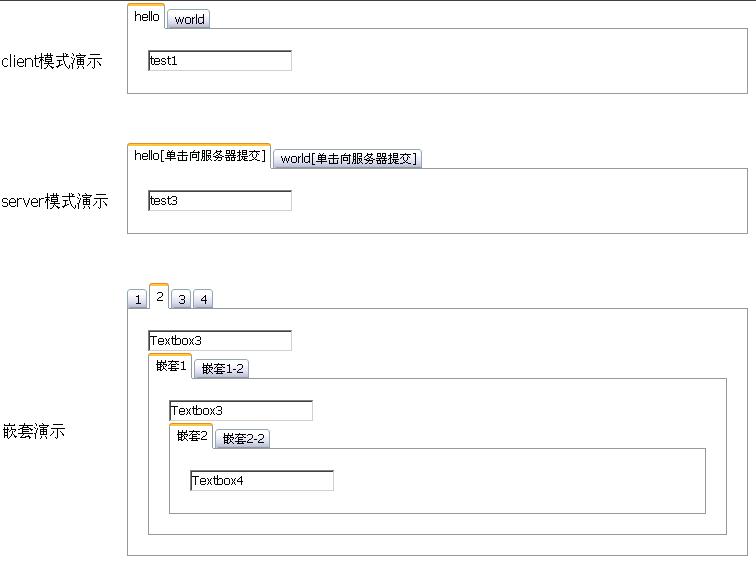The width and height of the screenshot is (756, 563).
Task: Click into the Textbox4 field
Action: 262,481
